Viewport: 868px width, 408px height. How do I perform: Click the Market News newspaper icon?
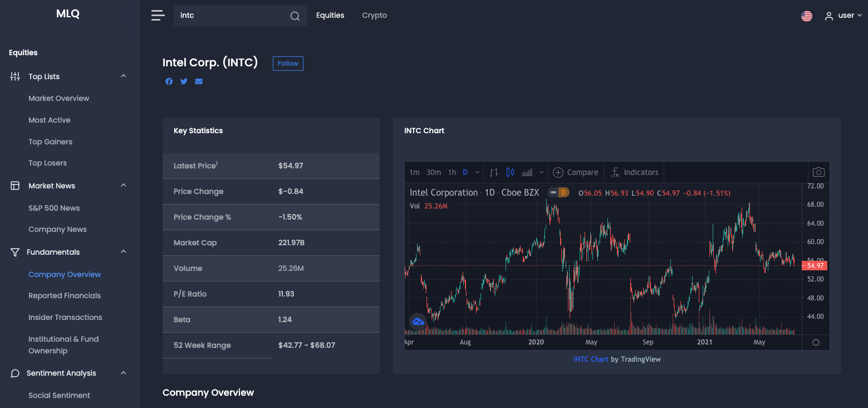(x=15, y=186)
